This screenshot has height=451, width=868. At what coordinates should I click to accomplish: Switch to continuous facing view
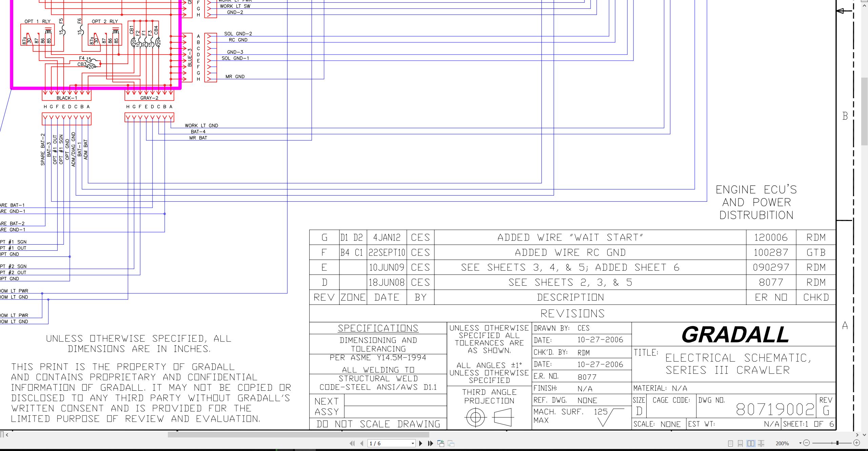(761, 443)
